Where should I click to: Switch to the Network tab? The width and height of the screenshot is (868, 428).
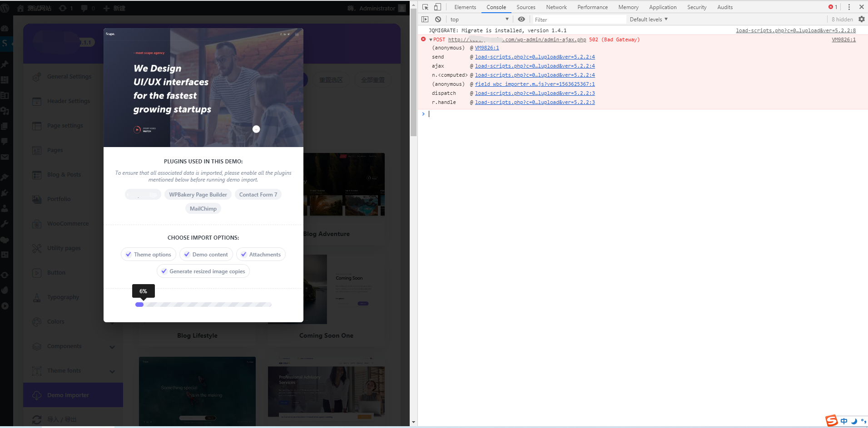(556, 7)
